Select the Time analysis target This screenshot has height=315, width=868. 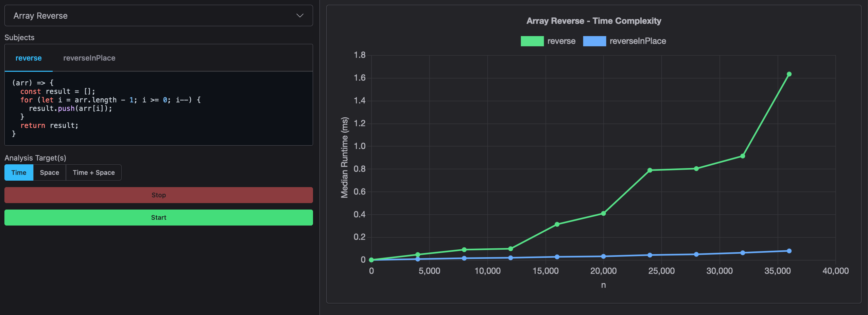pos(19,172)
